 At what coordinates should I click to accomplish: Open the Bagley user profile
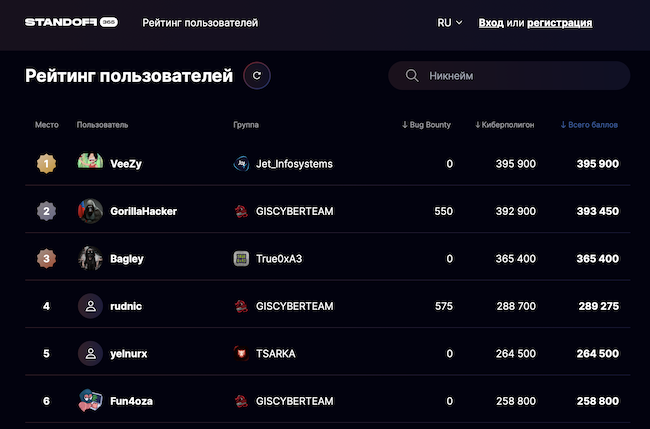[127, 259]
